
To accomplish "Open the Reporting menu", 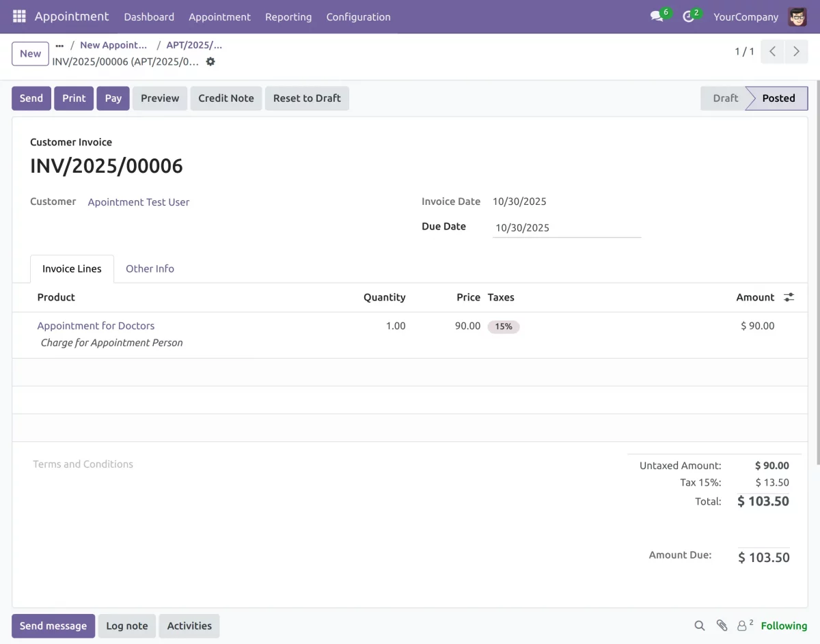I will (288, 16).
